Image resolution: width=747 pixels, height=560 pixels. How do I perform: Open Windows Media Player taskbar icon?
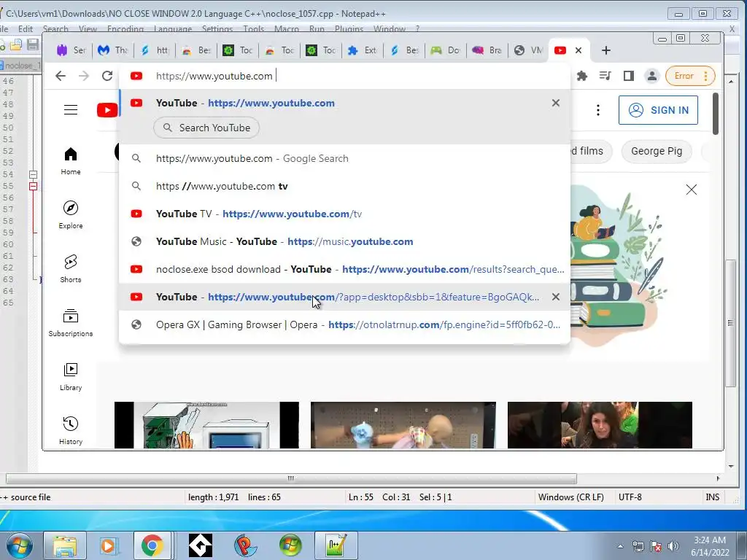click(108, 545)
